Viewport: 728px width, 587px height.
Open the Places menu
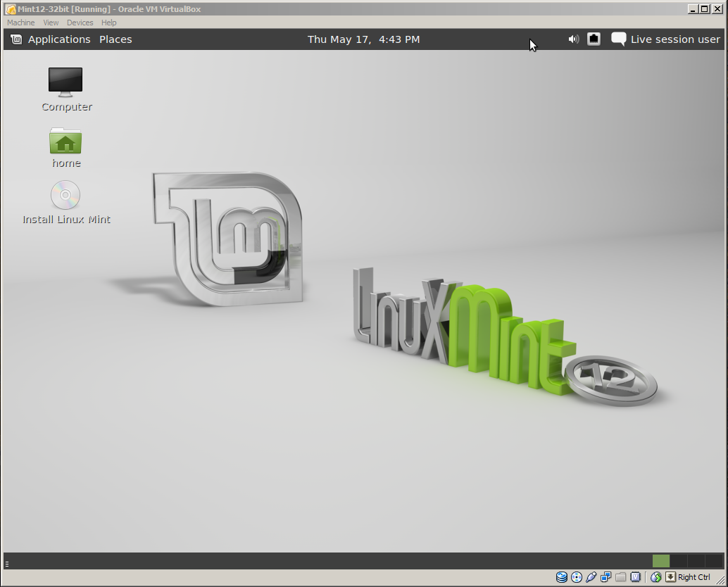click(115, 39)
